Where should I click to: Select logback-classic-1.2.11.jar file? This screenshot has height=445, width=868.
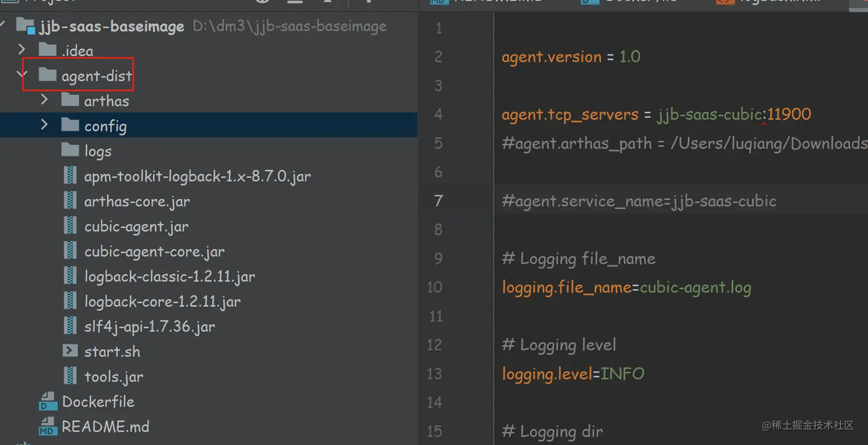click(x=169, y=276)
